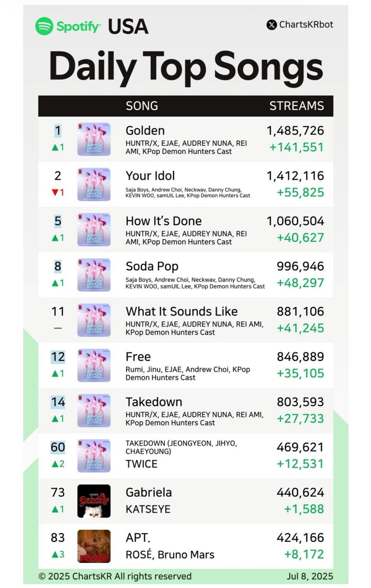Viewport: 371px width, 588px height.
Task: Click the ChartsKRbot account name
Action: 306,25
